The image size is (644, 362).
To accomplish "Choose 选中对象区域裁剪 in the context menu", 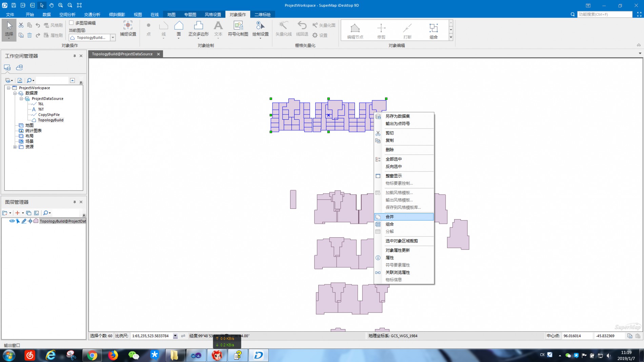I will click(404, 241).
